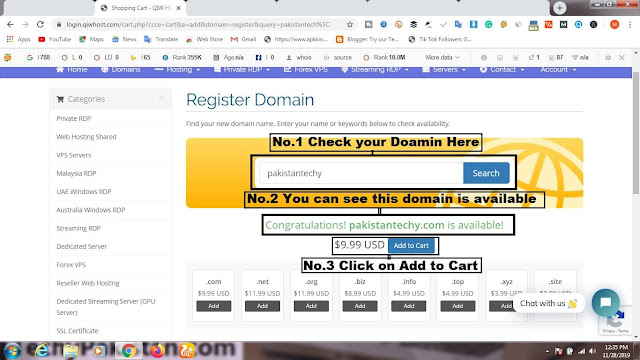Viewport: 640px width, 360px height.
Task: Collapse the Categories panel chevron
Action: [162, 99]
